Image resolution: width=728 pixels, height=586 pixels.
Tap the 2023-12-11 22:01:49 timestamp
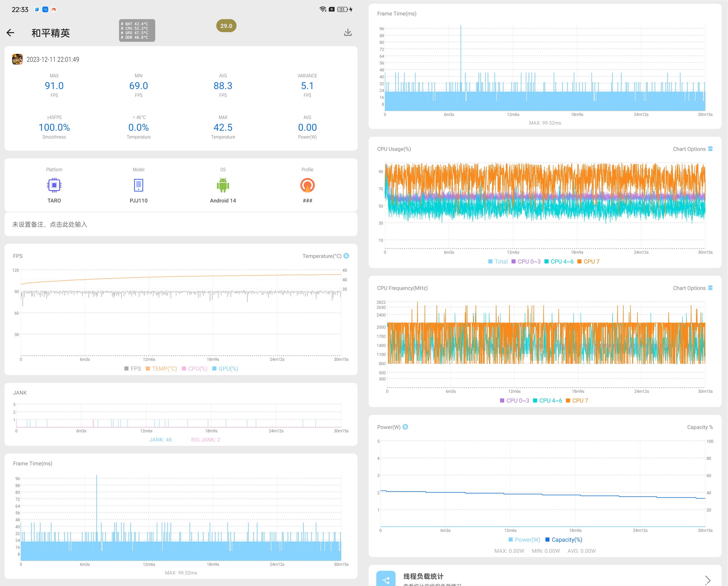tap(53, 59)
